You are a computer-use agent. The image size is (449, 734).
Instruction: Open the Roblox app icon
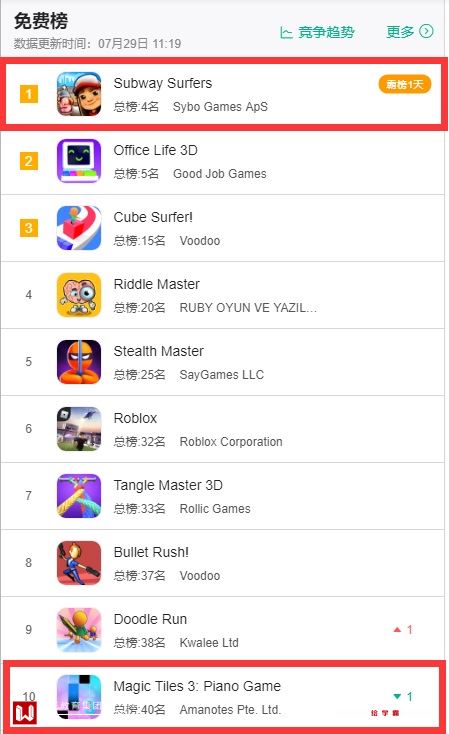coord(79,429)
